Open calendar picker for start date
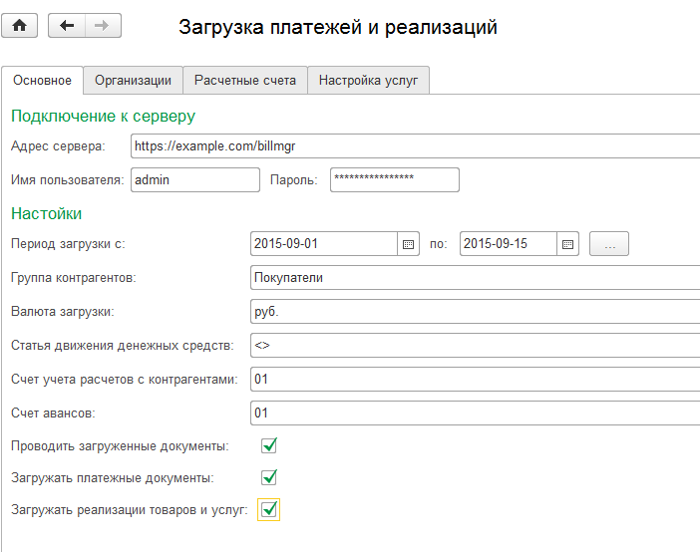Viewport: 700px width, 552px height. [408, 244]
